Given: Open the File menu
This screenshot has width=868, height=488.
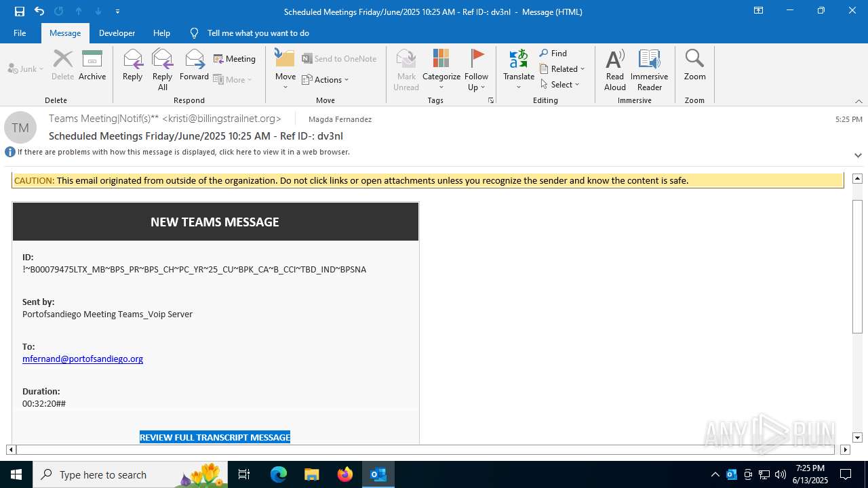Looking at the screenshot, I should 20,33.
